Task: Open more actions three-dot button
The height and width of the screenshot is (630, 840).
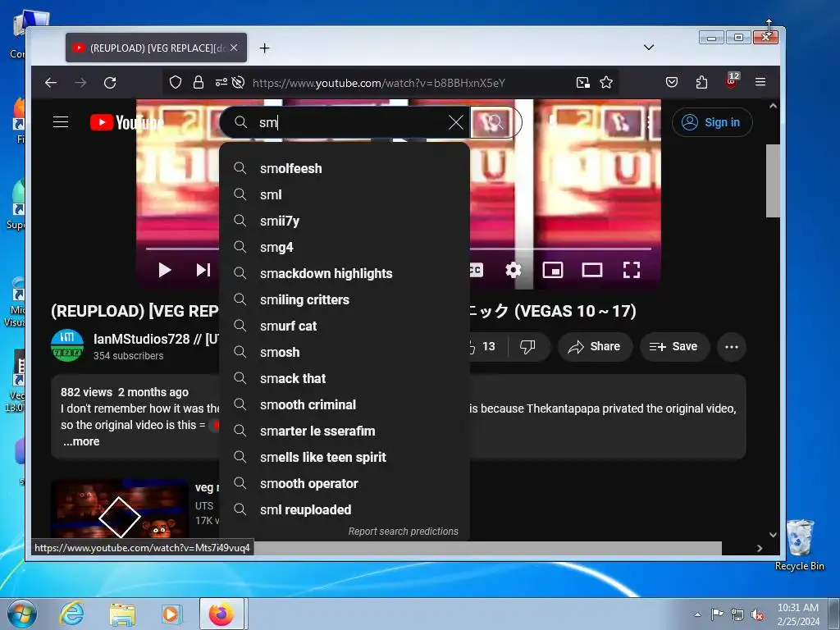Action: 731,347
